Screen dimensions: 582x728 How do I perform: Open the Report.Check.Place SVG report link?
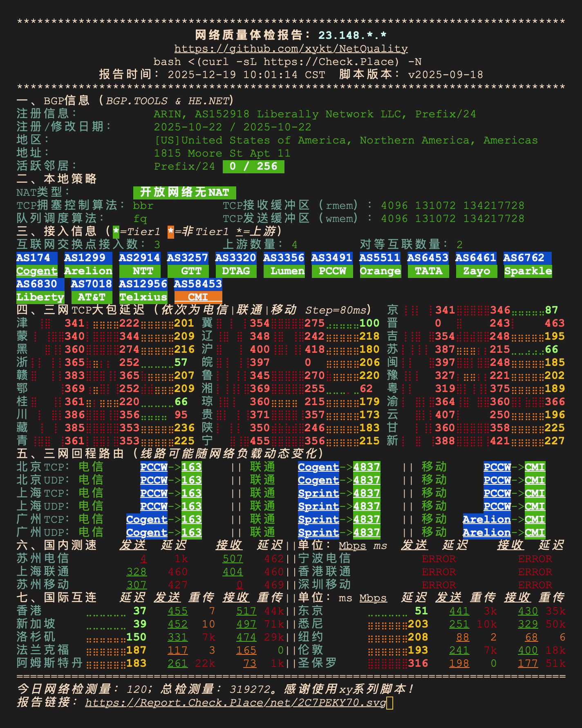(235, 703)
